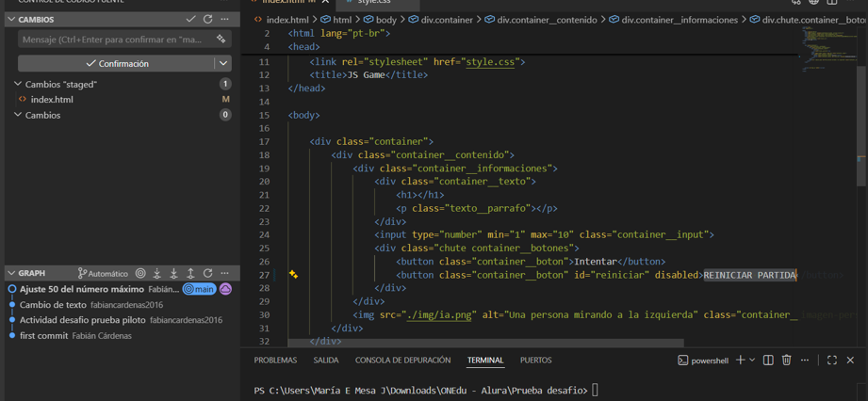The image size is (868, 401).
Task: Switch to the style.css editor tab
Action: [x=372, y=4]
